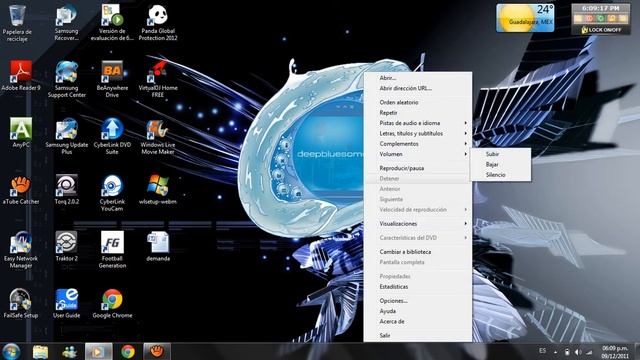Screen dimensions: 640x360
Task: Open the taskbar clock and date
Action: (x=614, y=352)
